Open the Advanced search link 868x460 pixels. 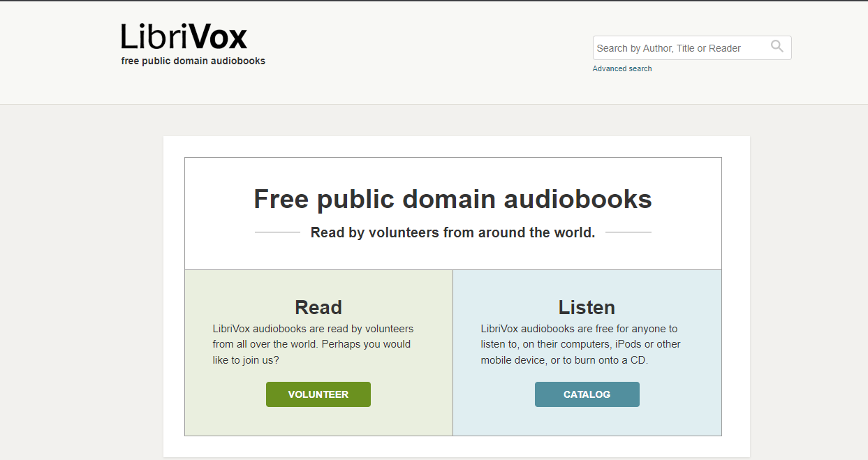[x=622, y=68]
